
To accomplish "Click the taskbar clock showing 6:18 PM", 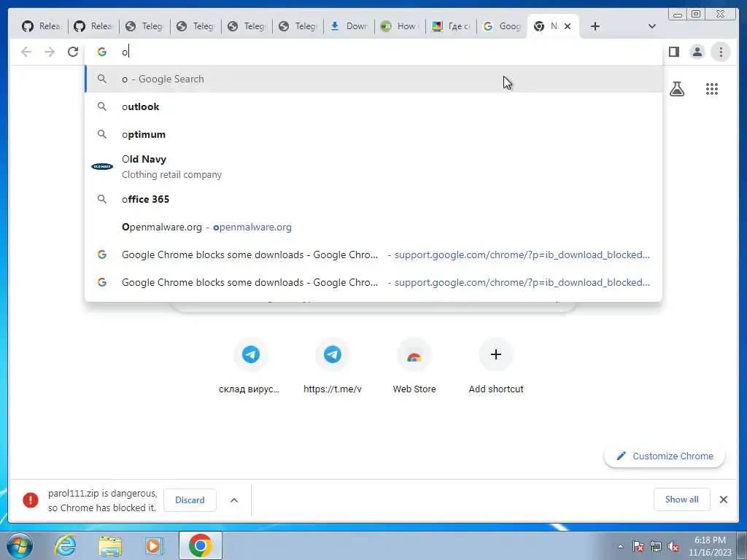I will coord(710,546).
